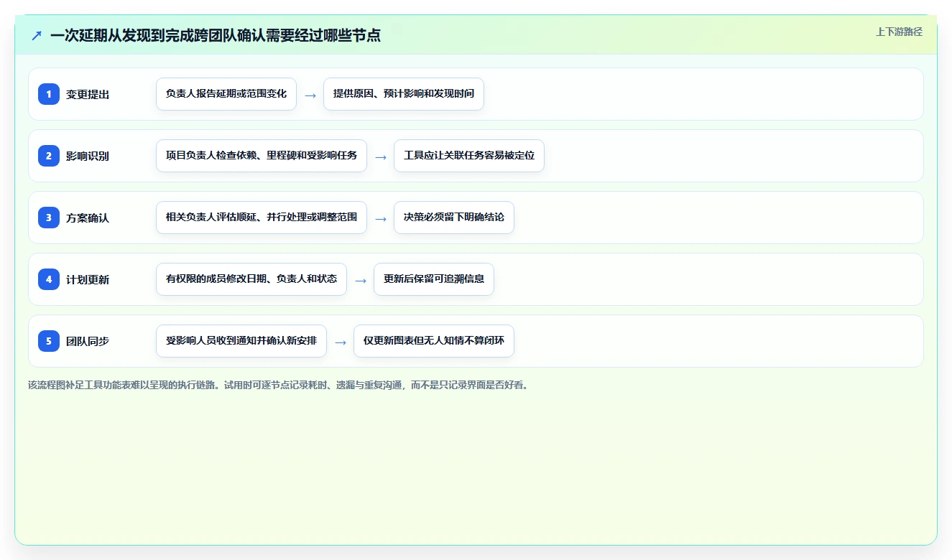Image resolution: width=952 pixels, height=560 pixels.
Task: Open the node 受影响人员收到通知并确认新安排
Action: coord(241,341)
